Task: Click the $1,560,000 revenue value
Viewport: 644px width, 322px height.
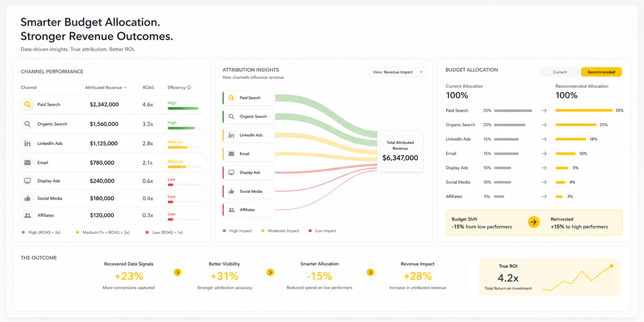Action: coord(104,124)
